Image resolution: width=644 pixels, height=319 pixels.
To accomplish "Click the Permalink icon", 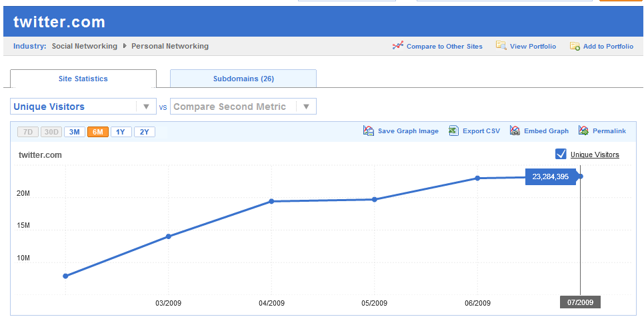I will tap(583, 131).
